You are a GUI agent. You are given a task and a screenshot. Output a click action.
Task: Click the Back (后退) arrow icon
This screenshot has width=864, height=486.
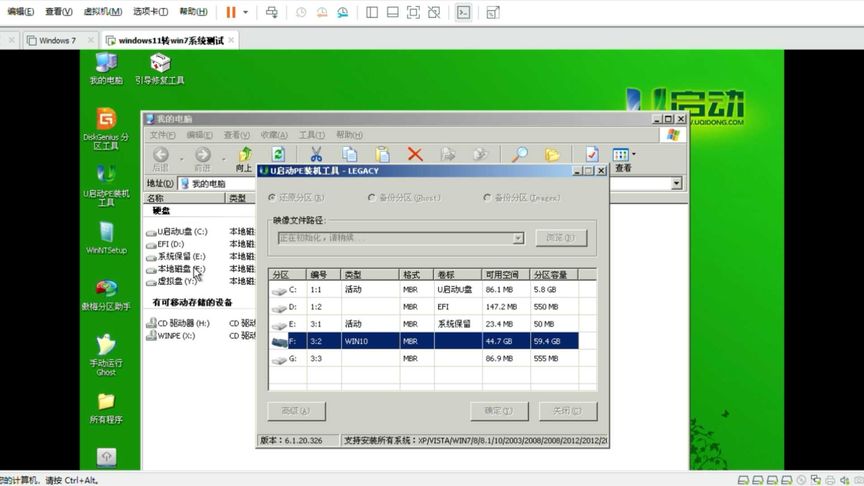point(160,159)
